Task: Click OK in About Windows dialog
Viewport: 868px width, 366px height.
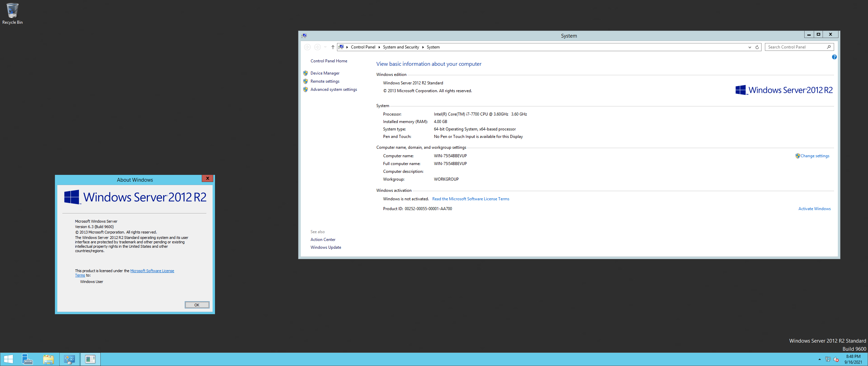Action: tap(197, 305)
